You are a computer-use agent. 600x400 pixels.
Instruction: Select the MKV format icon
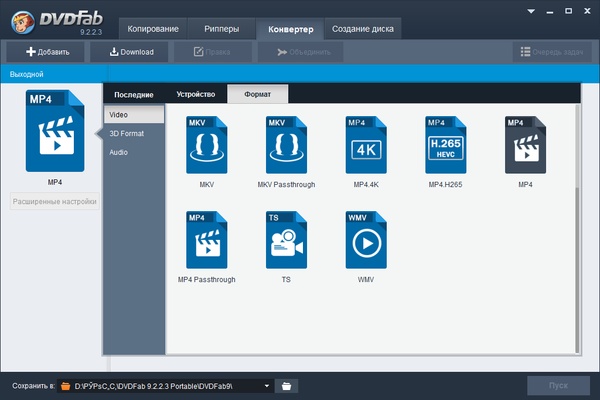pyautogui.click(x=206, y=145)
